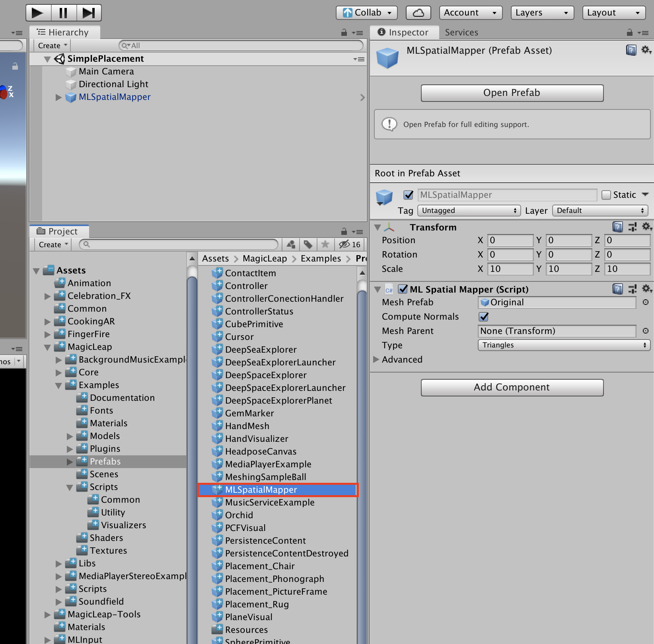Open the Tag dropdown showing Untagged

click(x=469, y=211)
